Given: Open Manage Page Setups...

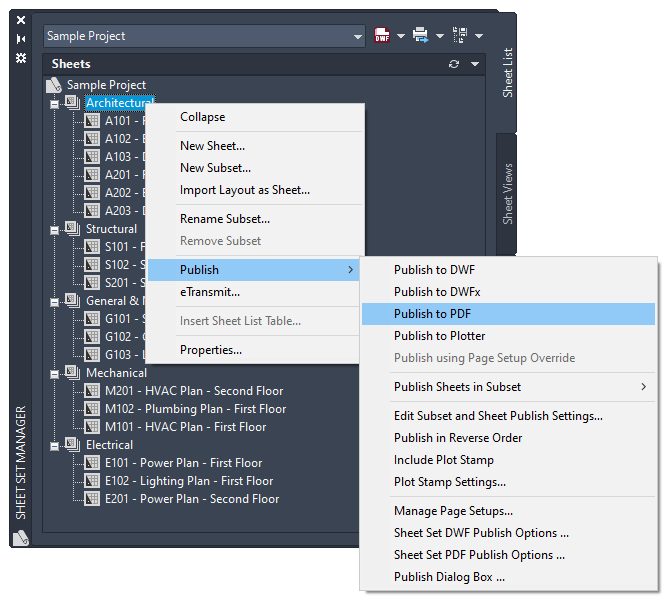Looking at the screenshot, I should tap(508, 511).
